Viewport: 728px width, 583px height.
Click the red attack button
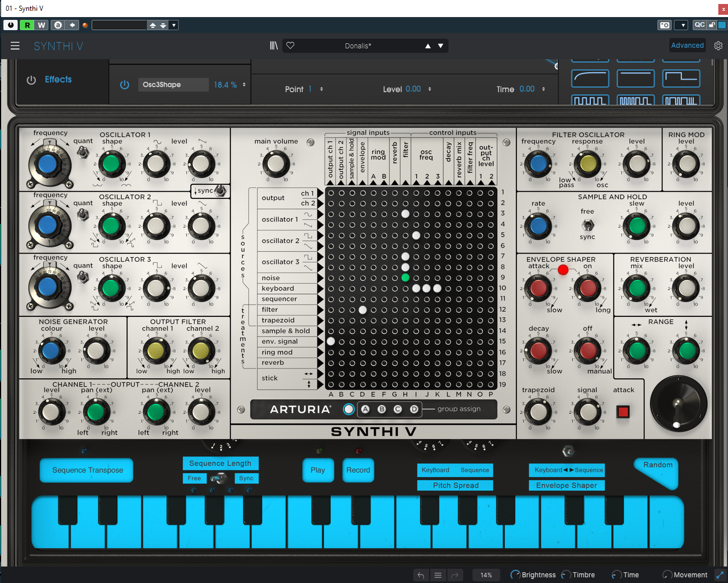tap(623, 411)
